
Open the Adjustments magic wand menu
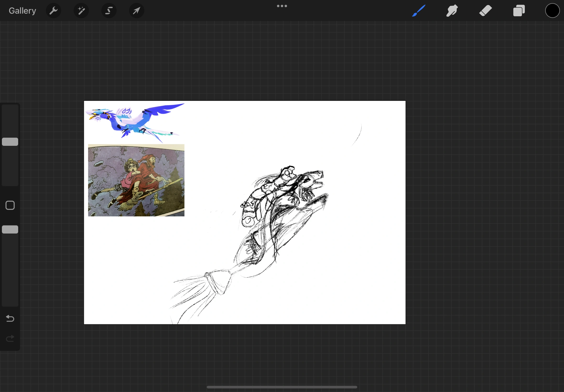click(81, 11)
